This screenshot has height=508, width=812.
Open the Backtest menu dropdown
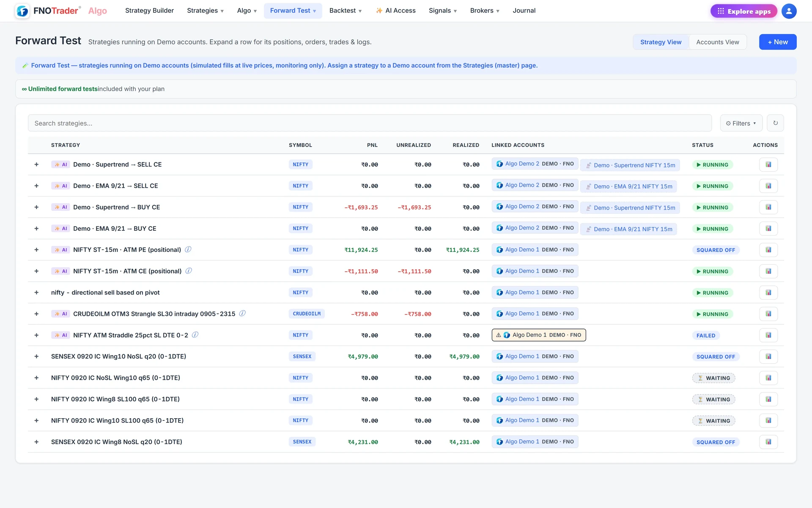346,11
